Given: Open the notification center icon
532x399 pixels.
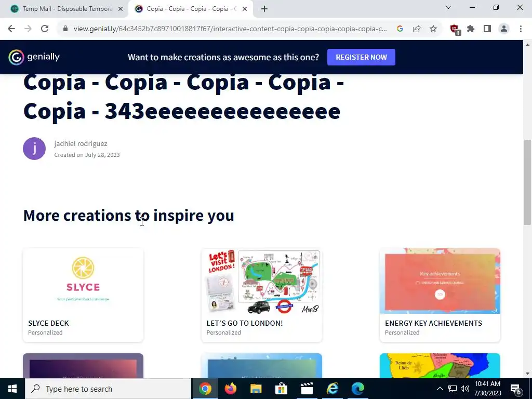Looking at the screenshot, I should pyautogui.click(x=516, y=389).
